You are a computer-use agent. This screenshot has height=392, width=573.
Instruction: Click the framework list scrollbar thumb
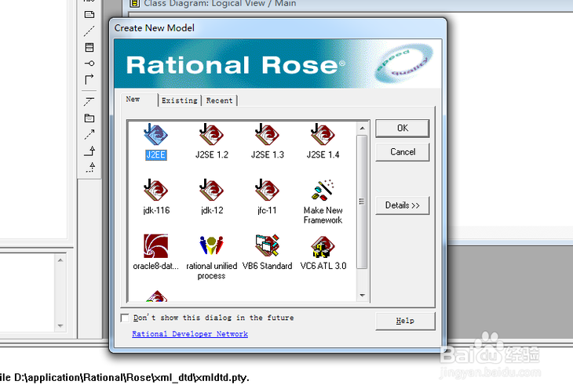pos(362,201)
